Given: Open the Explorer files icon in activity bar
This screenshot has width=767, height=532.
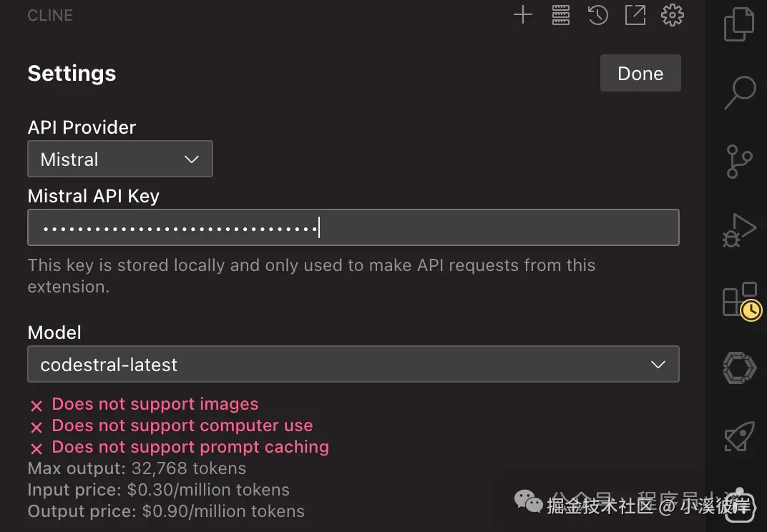Looking at the screenshot, I should coord(739,24).
